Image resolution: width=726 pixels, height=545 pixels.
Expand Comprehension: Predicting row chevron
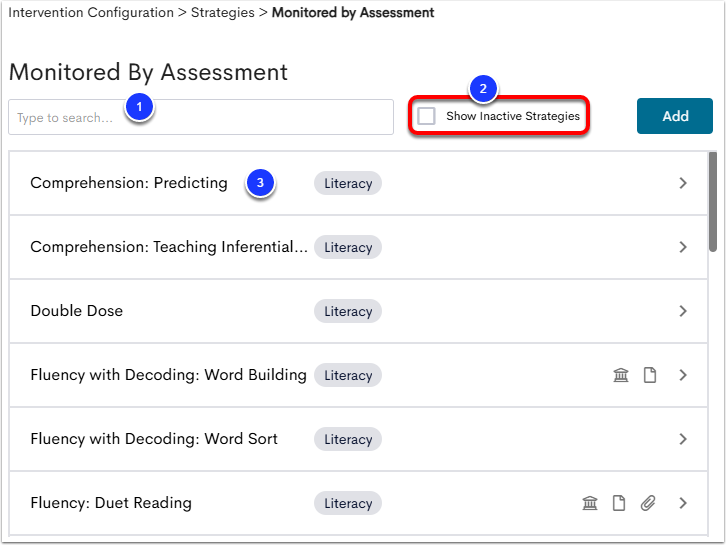point(683,183)
